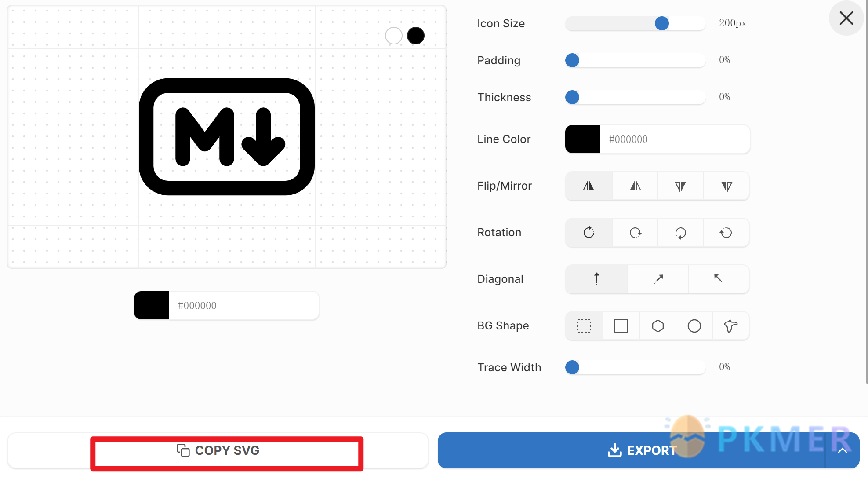This screenshot has width=868, height=479.
Task: Choose circle background shape
Action: [694, 326]
